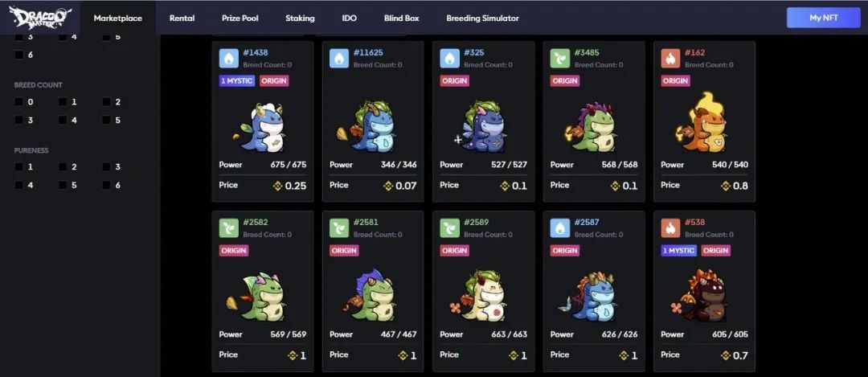
Task: Click BNB coin icon beside price 0.8
Action: click(x=726, y=186)
